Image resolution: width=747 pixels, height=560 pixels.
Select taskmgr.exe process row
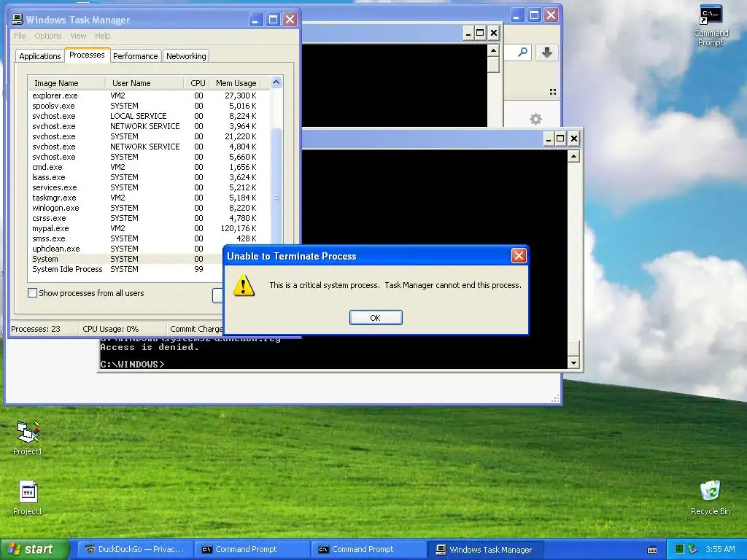tap(149, 198)
